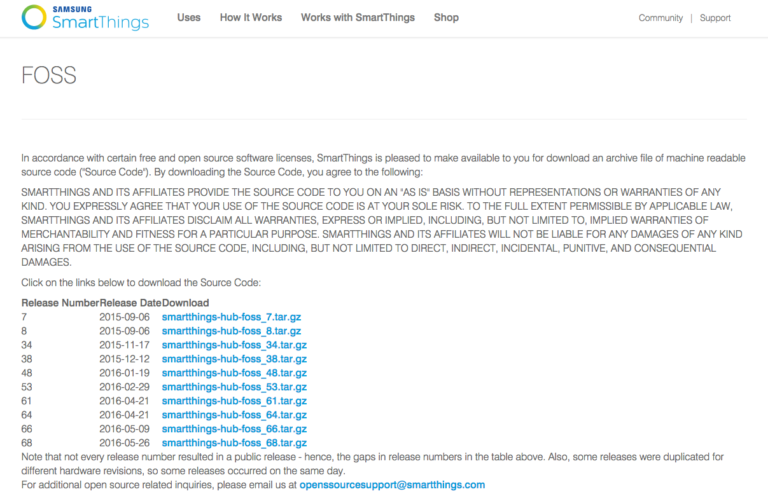The image size is (768, 494).
Task: Visit the Community link
Action: click(x=660, y=18)
